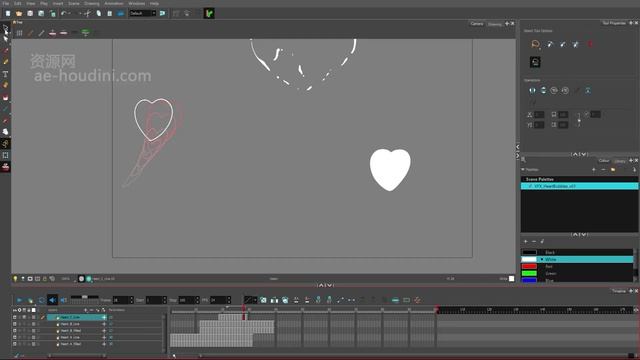Create a new scene with the New icon
This screenshot has width=640, height=360.
click(8, 13)
